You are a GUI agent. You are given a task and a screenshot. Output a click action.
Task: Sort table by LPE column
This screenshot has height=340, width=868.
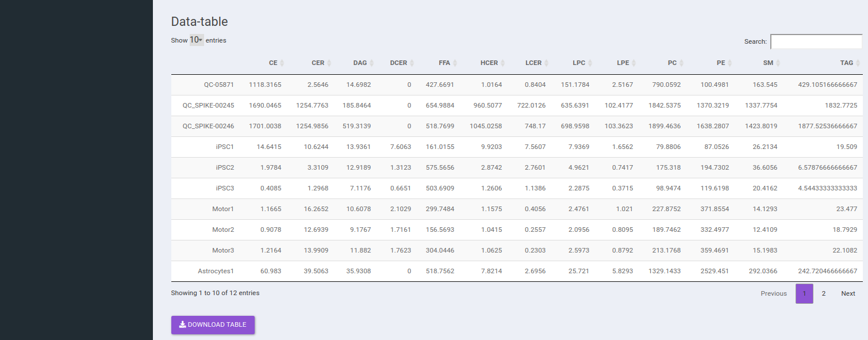(x=627, y=63)
